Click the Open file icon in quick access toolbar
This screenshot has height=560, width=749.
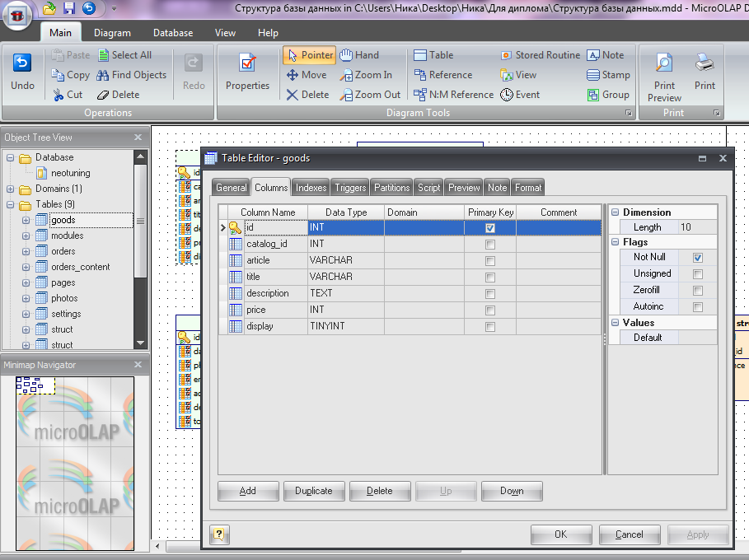[49, 8]
